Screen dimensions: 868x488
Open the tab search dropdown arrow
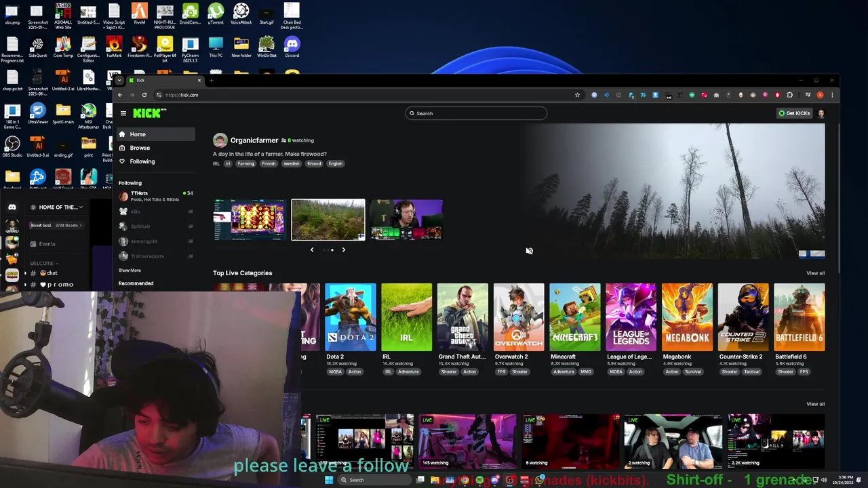(x=119, y=80)
